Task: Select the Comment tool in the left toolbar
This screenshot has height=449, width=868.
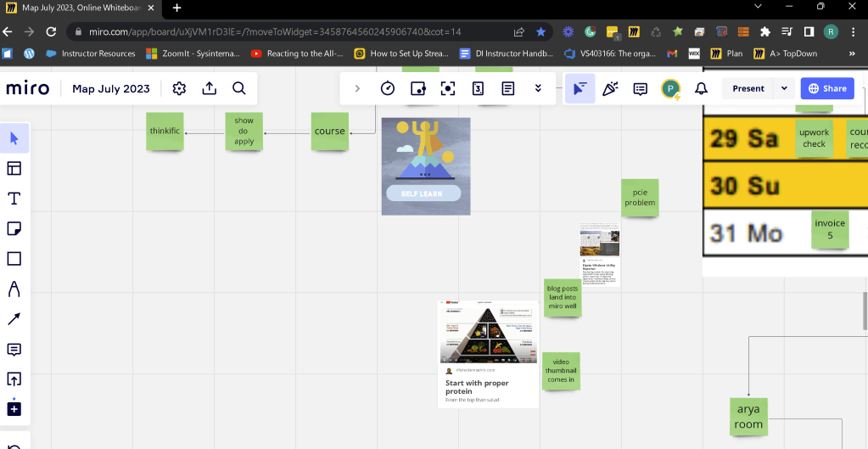Action: coord(14,350)
